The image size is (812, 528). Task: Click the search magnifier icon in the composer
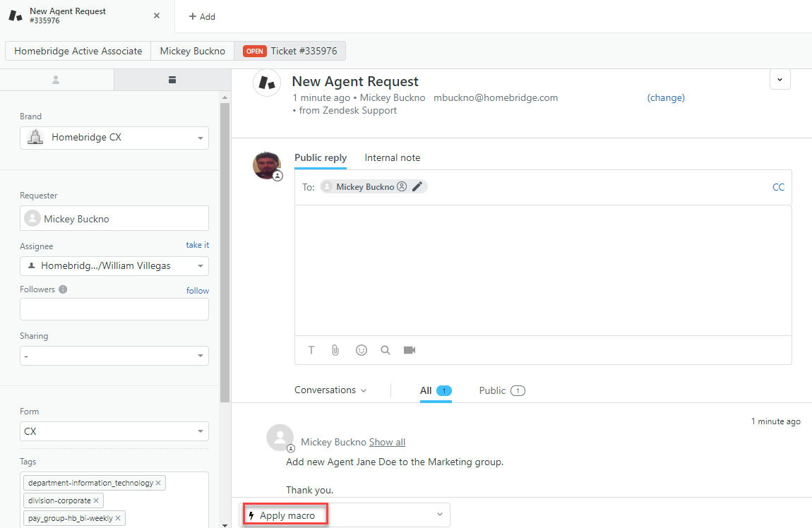(386, 350)
